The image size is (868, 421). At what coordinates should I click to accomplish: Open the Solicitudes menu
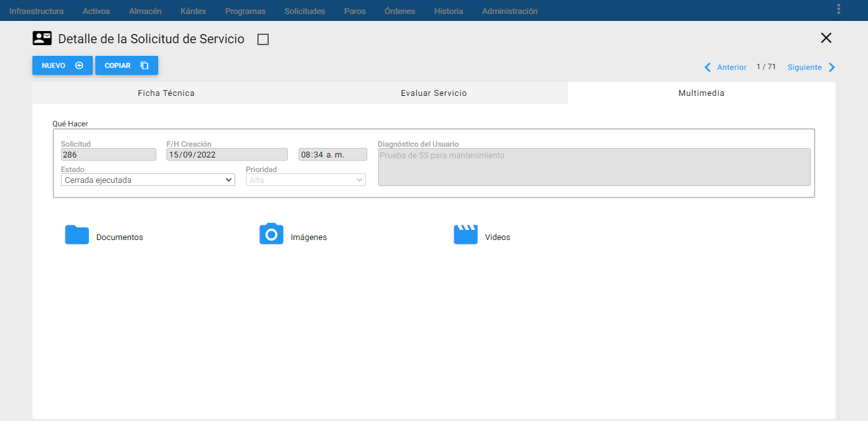coord(305,11)
